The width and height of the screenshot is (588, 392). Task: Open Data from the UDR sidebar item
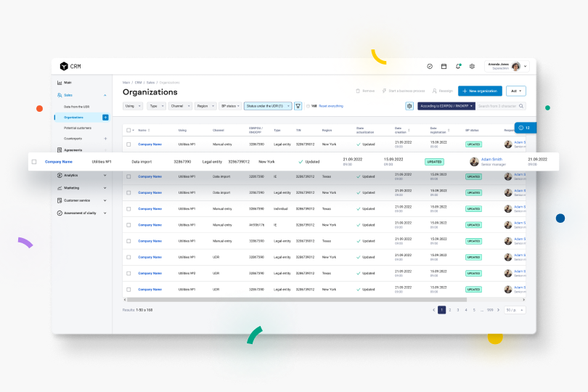click(76, 107)
